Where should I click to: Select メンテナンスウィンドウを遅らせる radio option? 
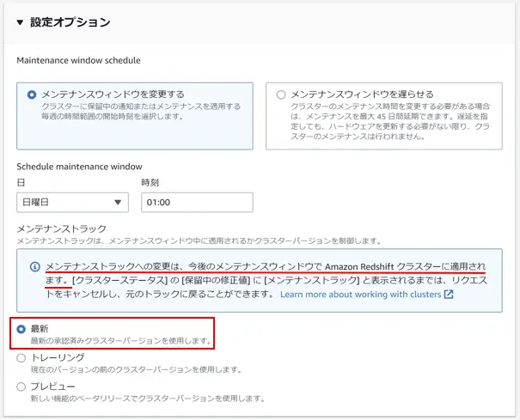coord(281,94)
